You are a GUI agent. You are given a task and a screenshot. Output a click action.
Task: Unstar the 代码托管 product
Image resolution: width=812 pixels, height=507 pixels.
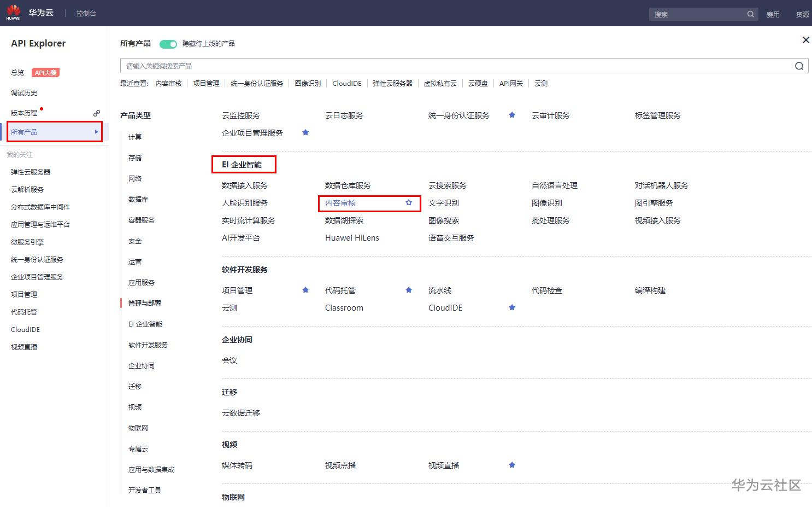tap(409, 290)
